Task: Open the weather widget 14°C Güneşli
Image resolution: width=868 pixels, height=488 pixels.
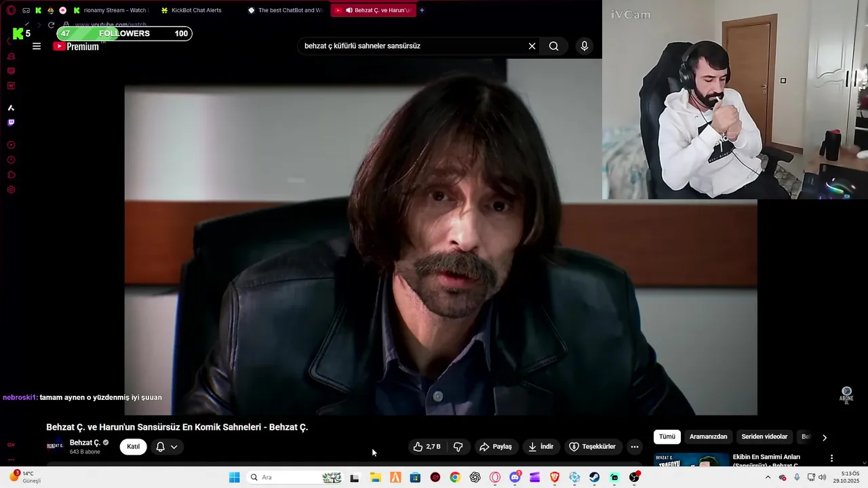Action: click(x=24, y=477)
